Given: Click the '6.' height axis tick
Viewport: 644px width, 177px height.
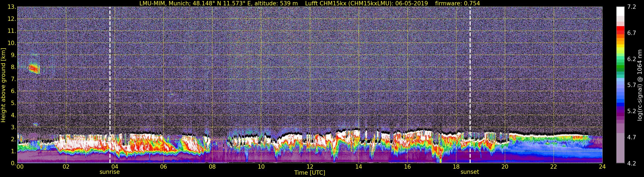Looking at the screenshot, I should tap(13, 91).
